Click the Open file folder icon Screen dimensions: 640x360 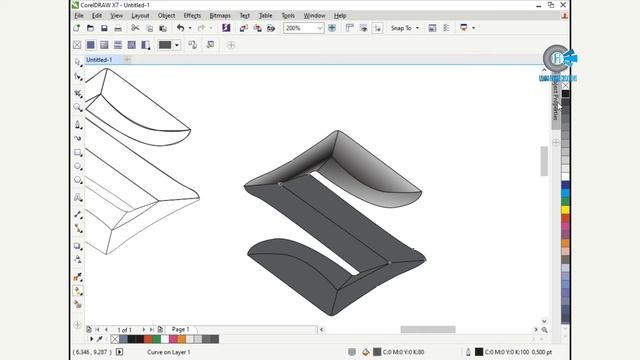[90, 28]
